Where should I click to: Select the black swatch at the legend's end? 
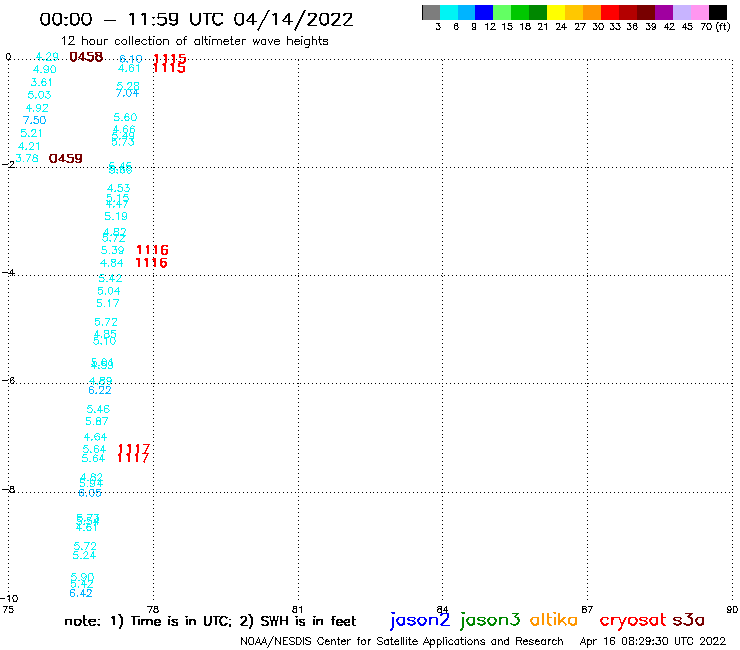(x=718, y=12)
